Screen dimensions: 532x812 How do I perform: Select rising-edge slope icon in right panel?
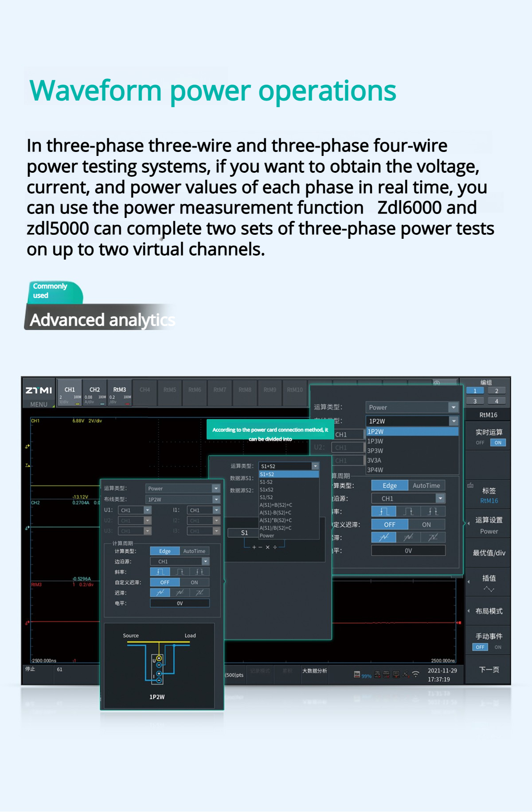[x=383, y=512]
